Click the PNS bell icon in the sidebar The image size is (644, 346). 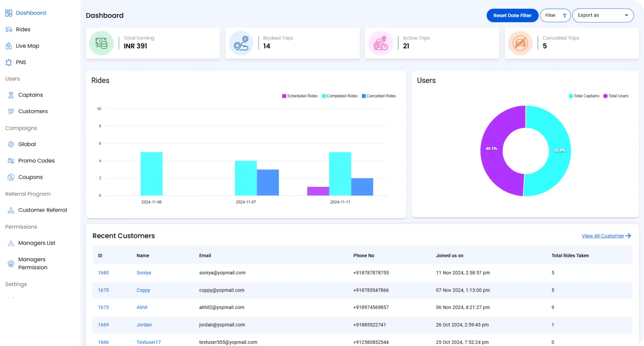point(9,62)
